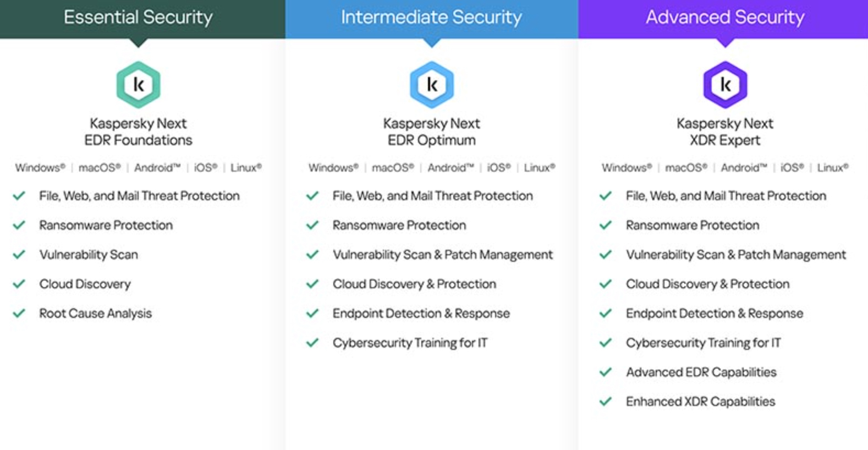Click checkmark beside Root Cause Analysis
The height and width of the screenshot is (450, 868).
click(19, 313)
